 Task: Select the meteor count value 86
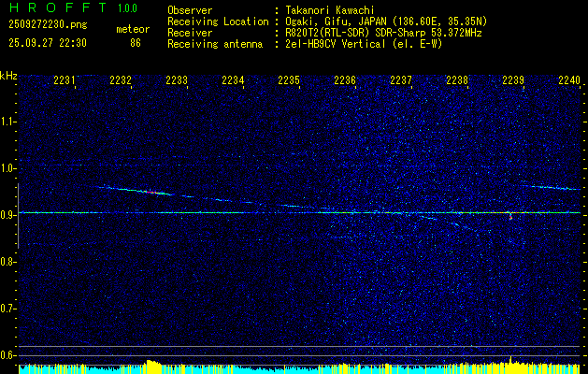[136, 43]
